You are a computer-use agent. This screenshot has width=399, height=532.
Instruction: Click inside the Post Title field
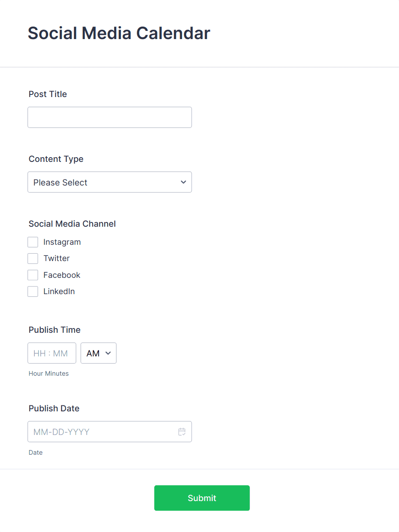coord(109,117)
